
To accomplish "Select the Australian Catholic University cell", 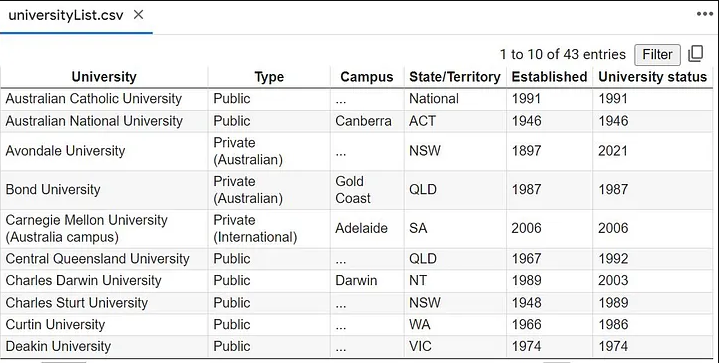I will coord(94,99).
